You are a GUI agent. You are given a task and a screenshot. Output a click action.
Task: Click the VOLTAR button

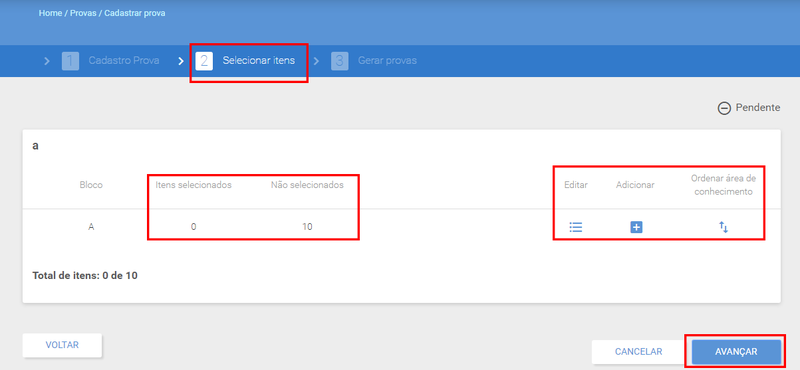[62, 345]
